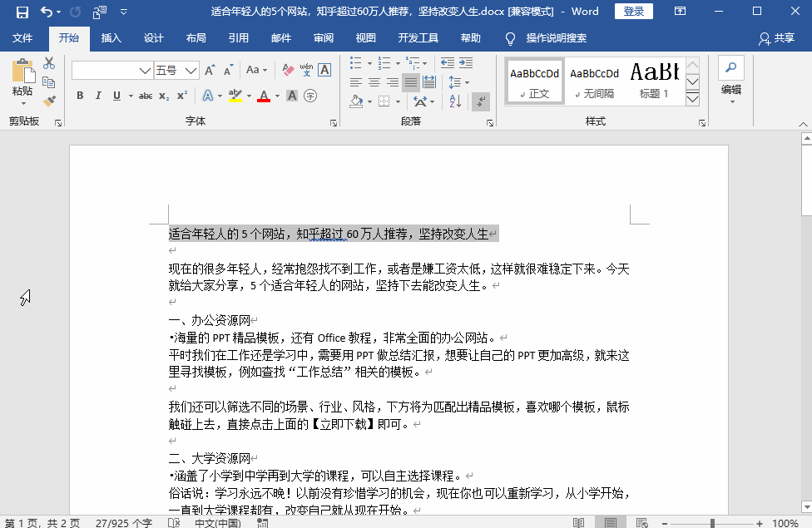Select the subscript icon

pos(164,96)
